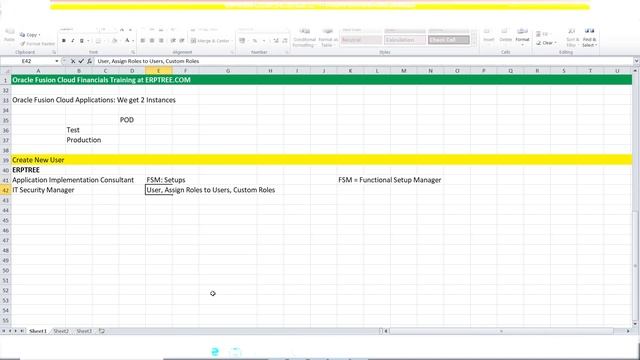This screenshot has height=360, width=640.
Task: Open Format as Table gallery
Action: click(328, 38)
